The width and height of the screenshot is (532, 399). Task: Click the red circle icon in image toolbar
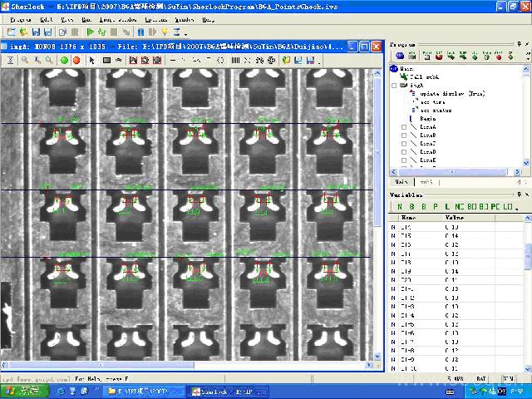[76, 60]
